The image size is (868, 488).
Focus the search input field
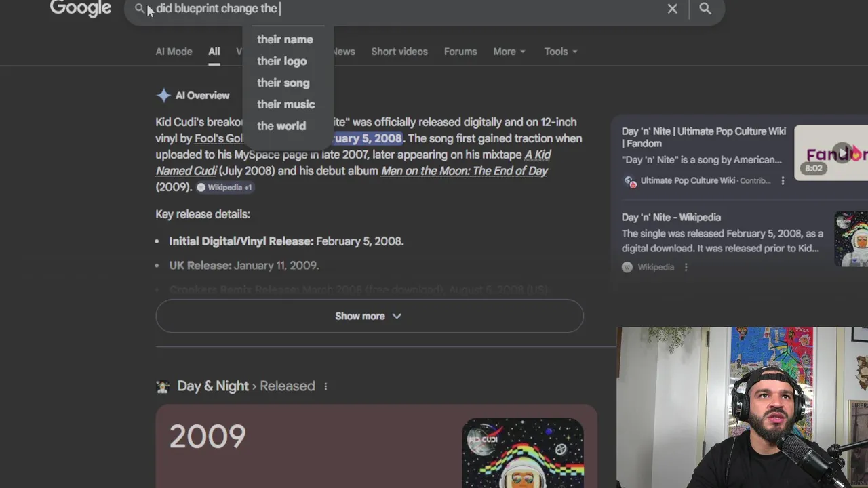pyautogui.click(x=407, y=9)
